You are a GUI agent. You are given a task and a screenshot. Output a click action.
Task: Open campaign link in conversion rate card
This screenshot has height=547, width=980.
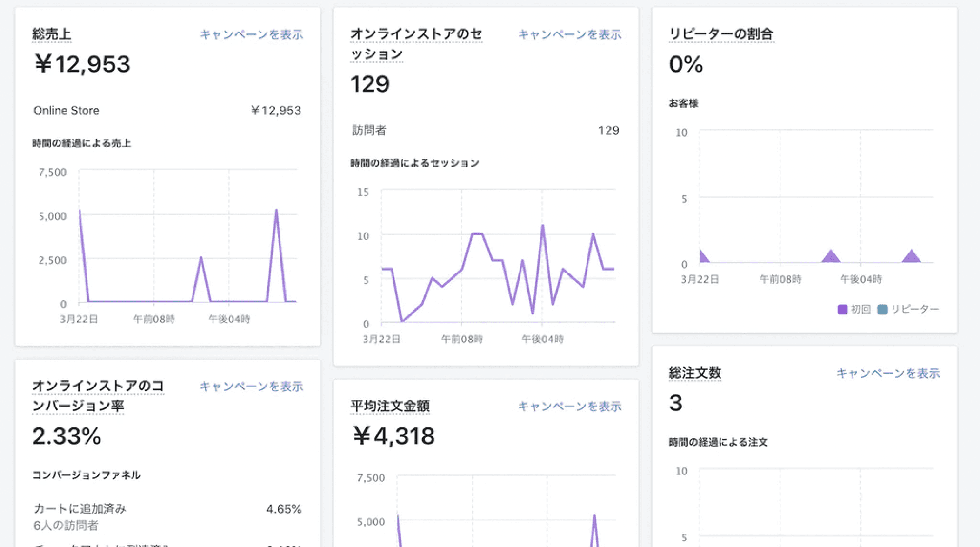pyautogui.click(x=251, y=387)
